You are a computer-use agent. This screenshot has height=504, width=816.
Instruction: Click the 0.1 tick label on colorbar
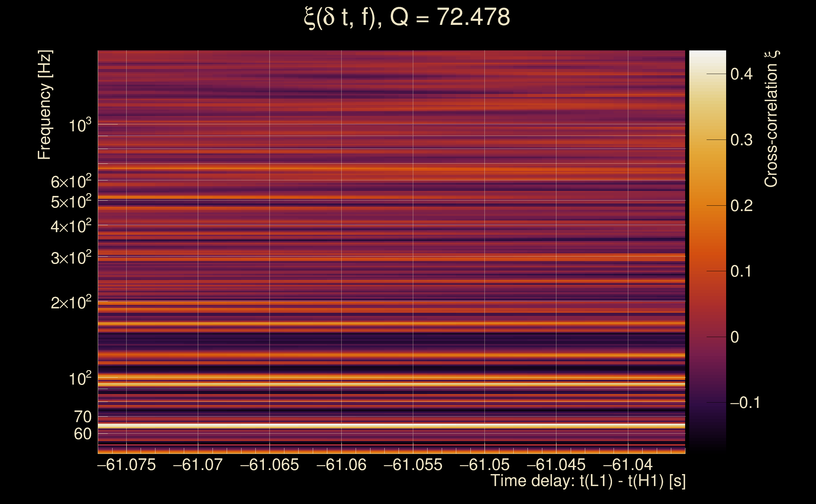[x=741, y=271]
